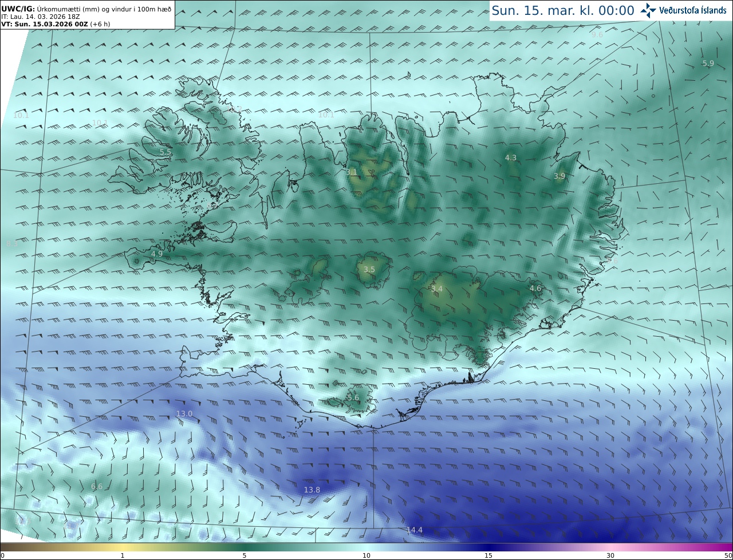Click the colorbar tick label 1

(x=123, y=555)
